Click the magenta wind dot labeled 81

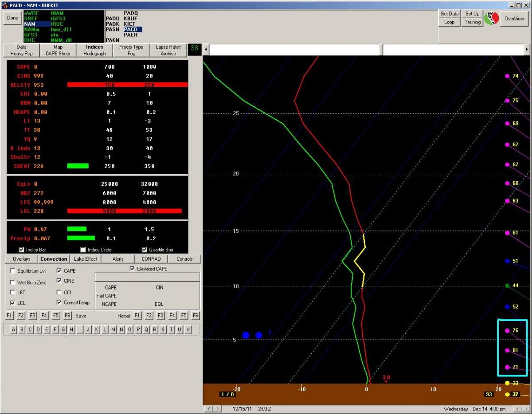tap(507, 350)
